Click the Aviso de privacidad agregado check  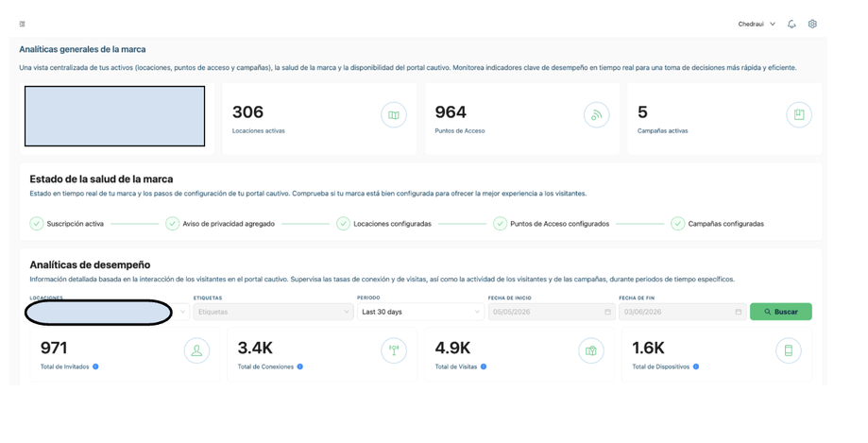pyautogui.click(x=172, y=224)
